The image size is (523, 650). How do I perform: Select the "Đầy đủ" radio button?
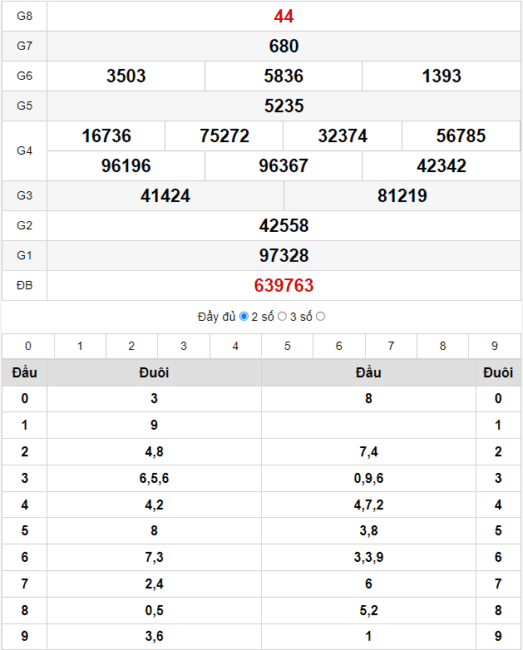[244, 317]
